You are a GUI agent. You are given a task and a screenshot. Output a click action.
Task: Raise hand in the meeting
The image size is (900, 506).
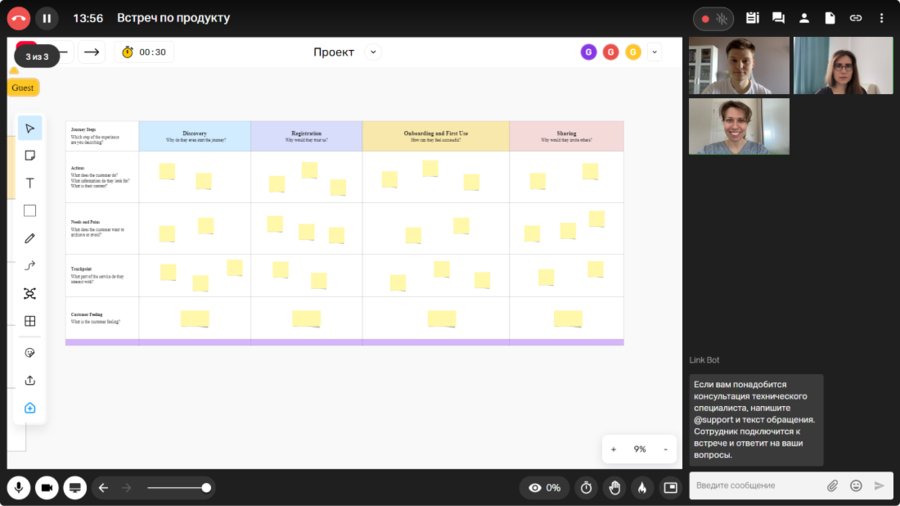(614, 487)
